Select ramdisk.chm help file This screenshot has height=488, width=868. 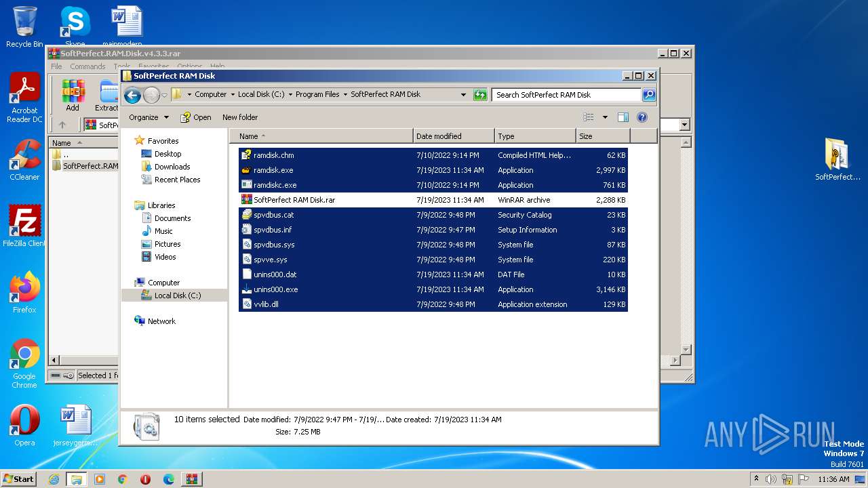click(273, 155)
